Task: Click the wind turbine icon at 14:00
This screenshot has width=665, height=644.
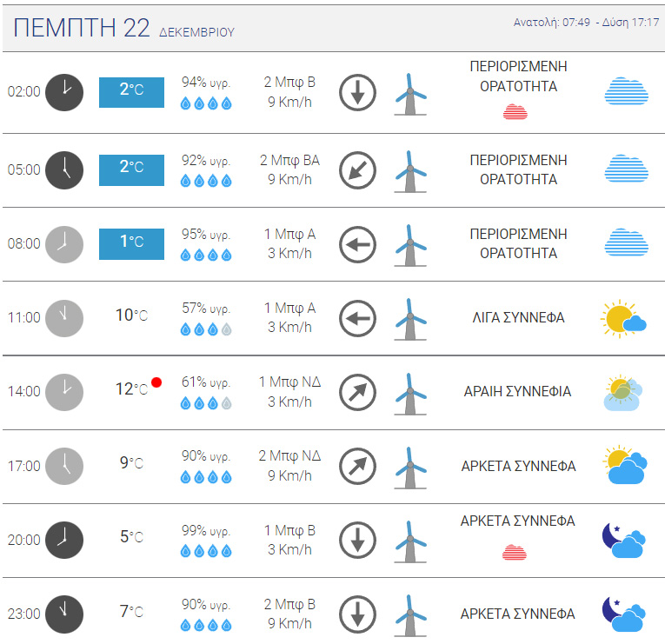Action: [x=410, y=394]
